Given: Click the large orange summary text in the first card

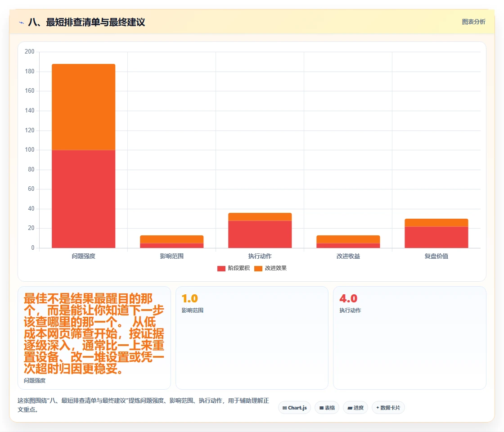Looking at the screenshot, I should coord(94,333).
